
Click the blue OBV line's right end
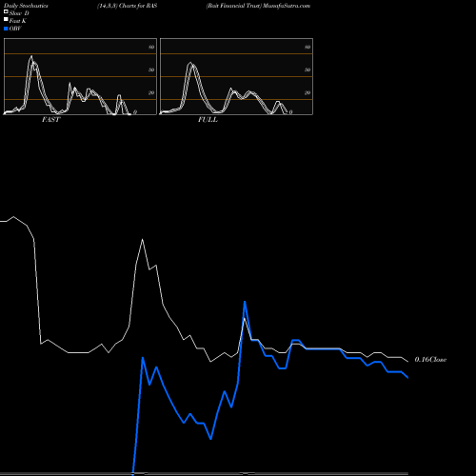(407, 378)
